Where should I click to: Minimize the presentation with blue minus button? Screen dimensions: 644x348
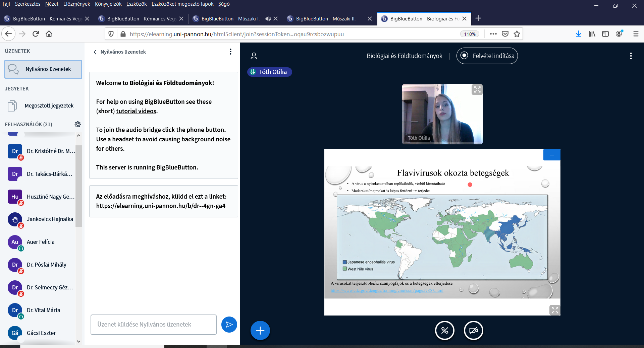552,155
